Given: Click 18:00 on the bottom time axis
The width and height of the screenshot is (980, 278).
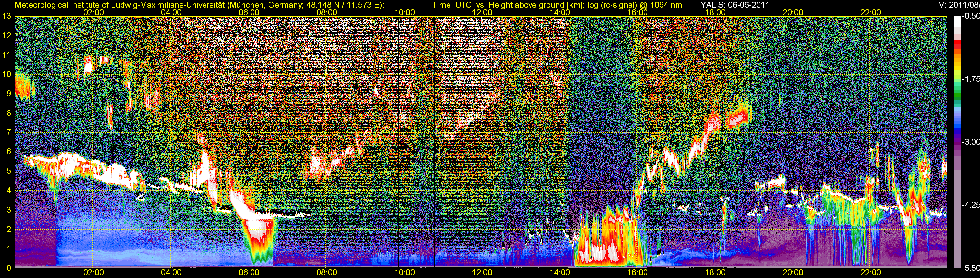Looking at the screenshot, I should coord(715,273).
